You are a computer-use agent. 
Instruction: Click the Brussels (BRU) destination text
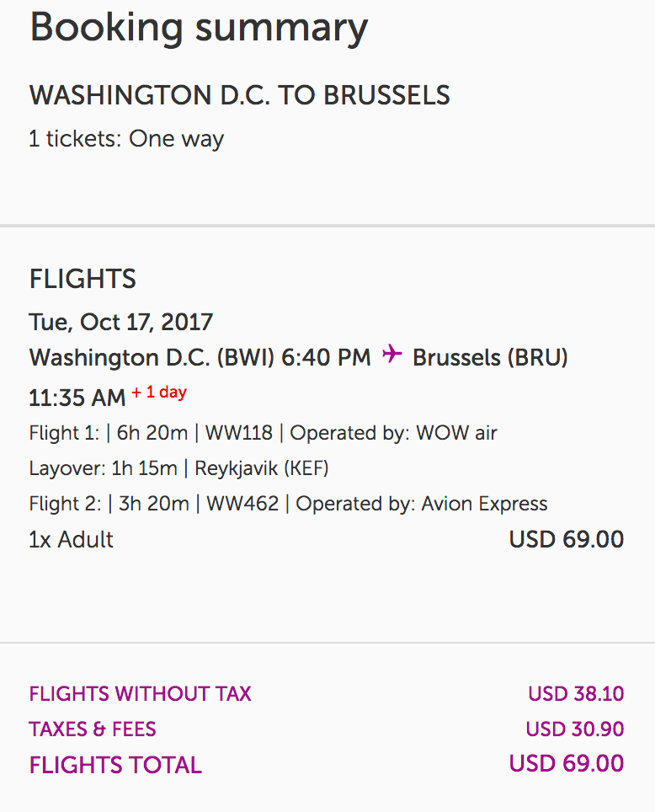[490, 358]
